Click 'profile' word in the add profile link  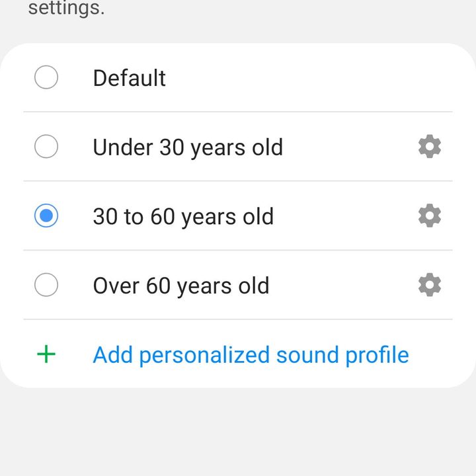coord(377,355)
